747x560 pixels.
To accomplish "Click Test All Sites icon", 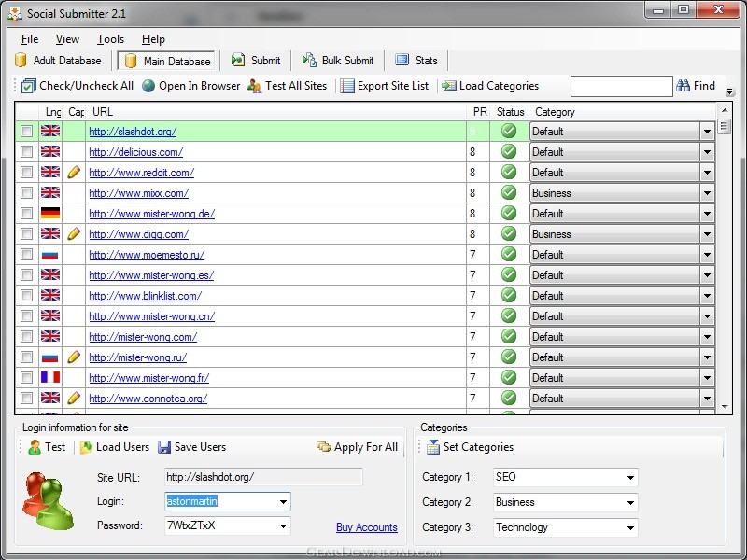I will click(254, 86).
